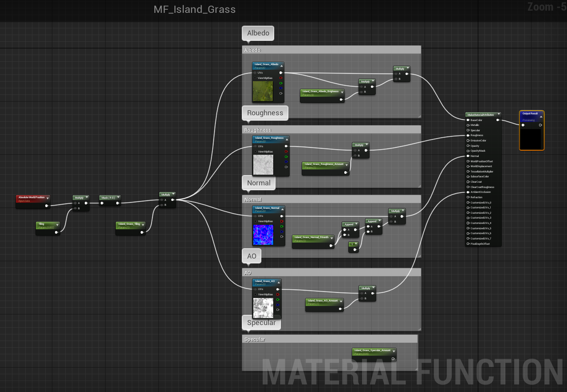Screen dimensions: 567x392
Task: Click the output pin of Absolute World Position
Action: pos(47,206)
